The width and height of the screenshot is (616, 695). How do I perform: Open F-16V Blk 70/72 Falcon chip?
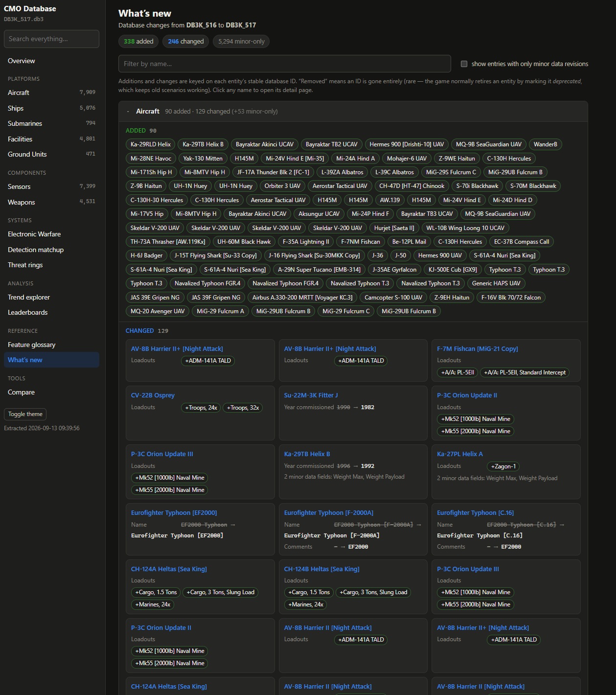[x=511, y=298]
